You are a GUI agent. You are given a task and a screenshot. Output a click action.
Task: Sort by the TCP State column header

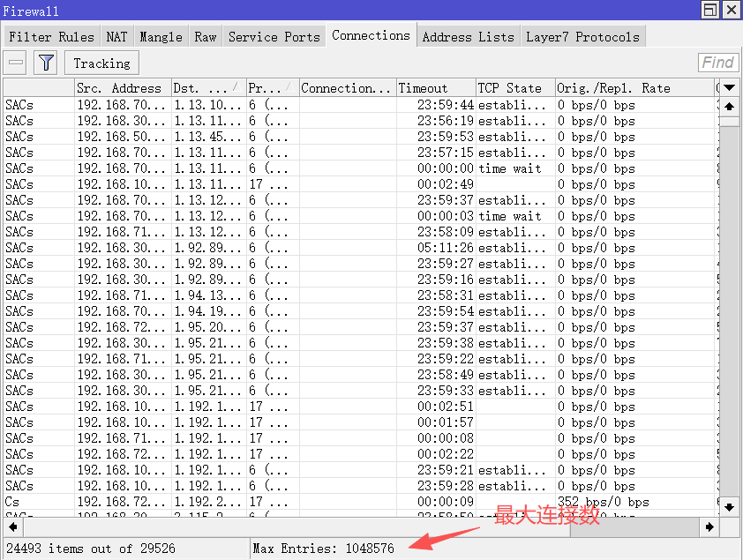(x=514, y=88)
